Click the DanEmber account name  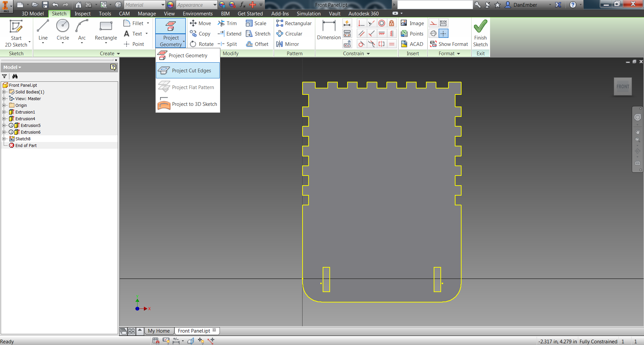tap(525, 5)
